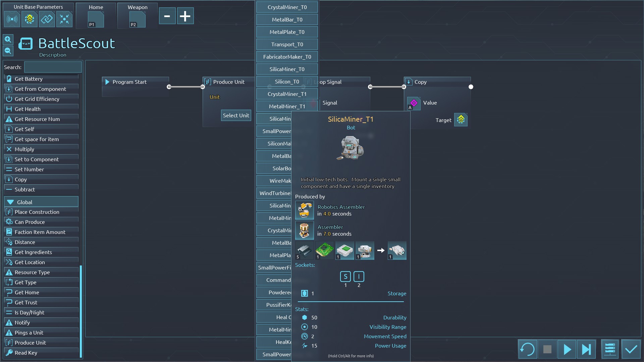Screen dimensions: 644x362
Task: Click the purple Value variable A swatch
Action: [x=414, y=103]
